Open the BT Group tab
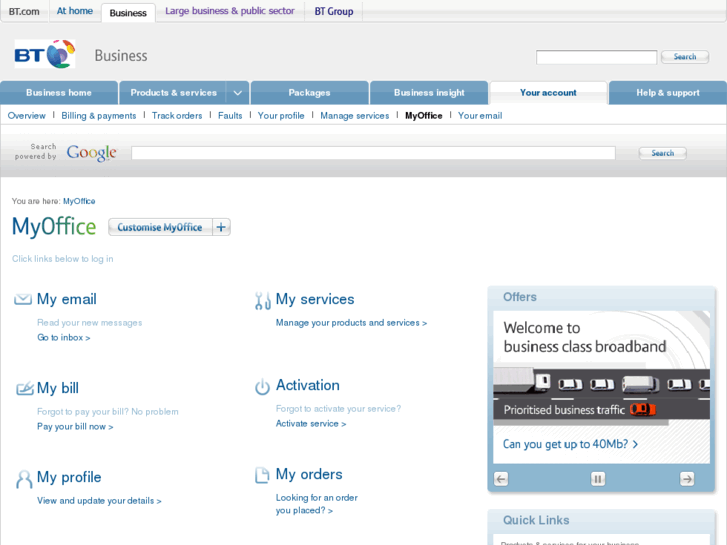The width and height of the screenshot is (727, 545). point(334,12)
